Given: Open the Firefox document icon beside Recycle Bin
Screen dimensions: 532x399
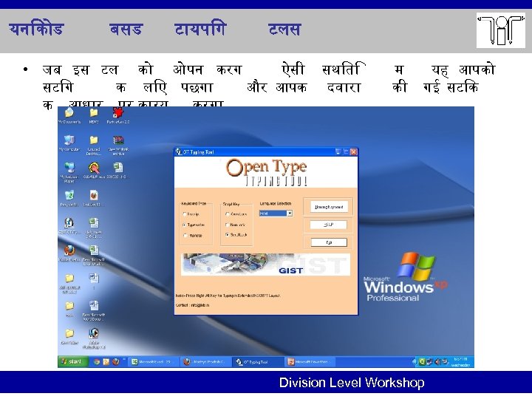Looking at the screenshot, I should (94, 198).
